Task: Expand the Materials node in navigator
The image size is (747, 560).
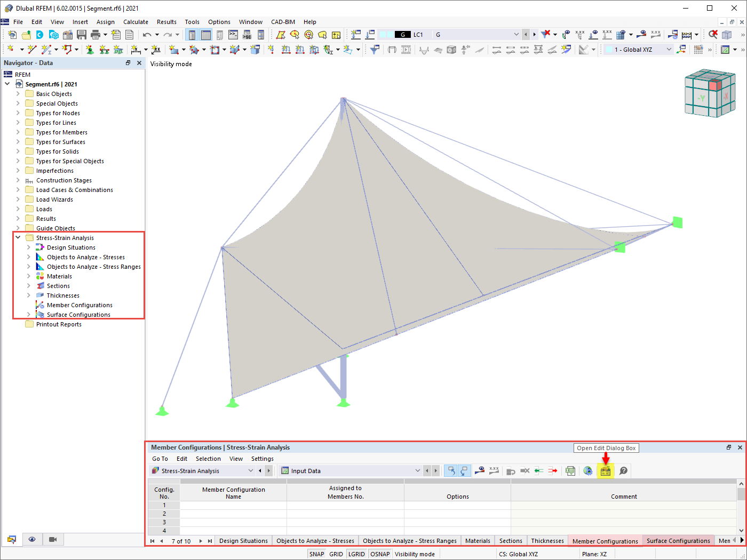Action: pyautogui.click(x=29, y=276)
